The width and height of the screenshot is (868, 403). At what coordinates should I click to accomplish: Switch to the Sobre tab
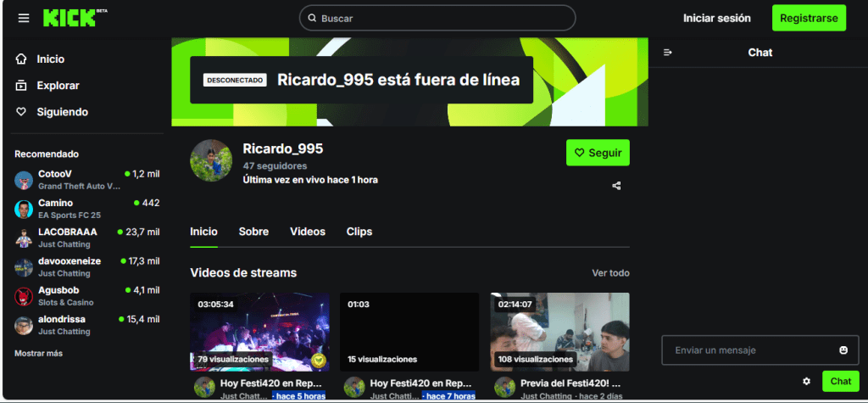[x=253, y=232]
